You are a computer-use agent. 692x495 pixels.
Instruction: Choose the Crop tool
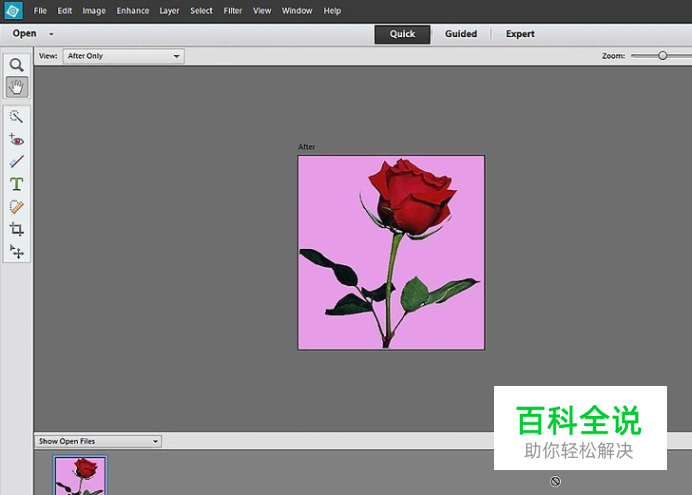(x=17, y=229)
